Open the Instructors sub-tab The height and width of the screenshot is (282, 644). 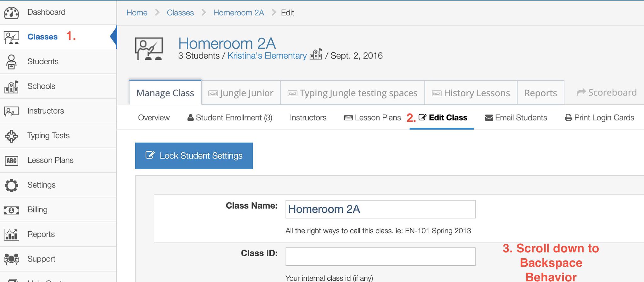click(x=308, y=118)
